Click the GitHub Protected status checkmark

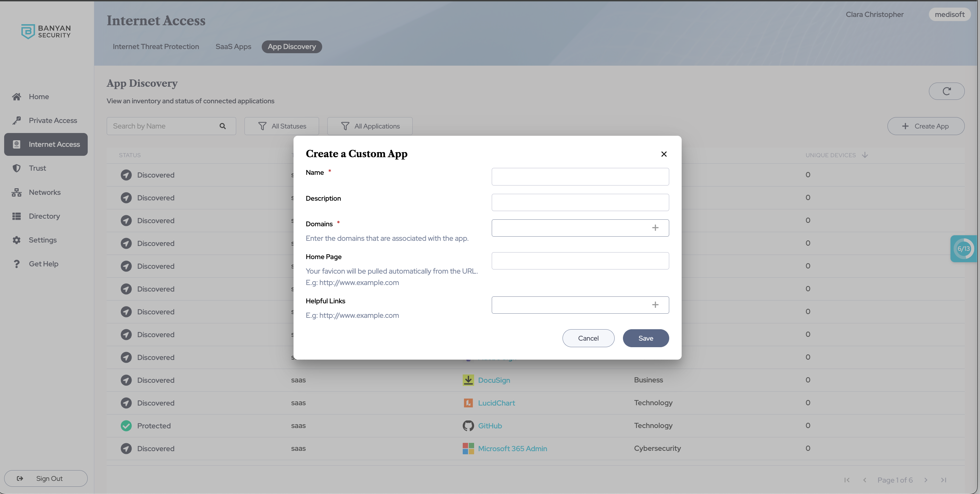click(x=126, y=426)
